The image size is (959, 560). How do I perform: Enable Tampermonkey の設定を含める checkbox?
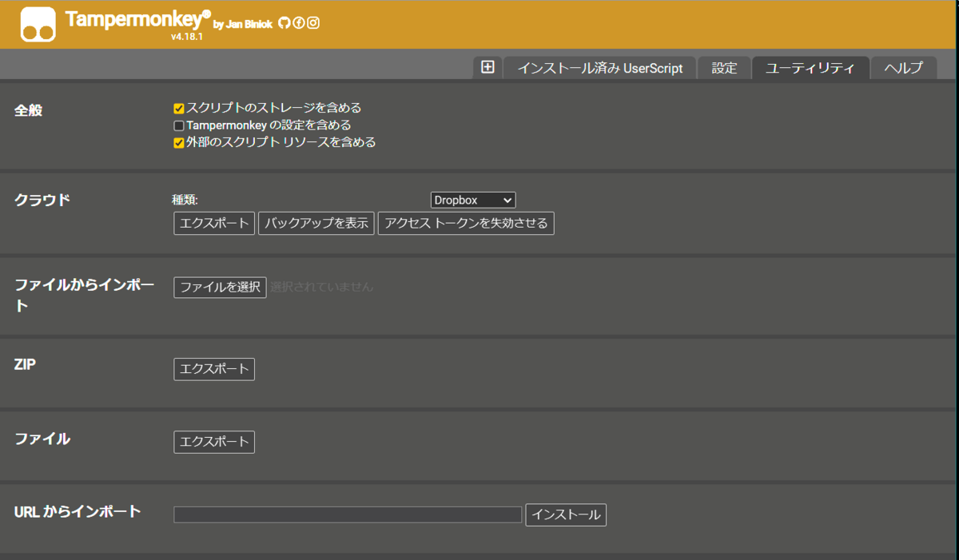(179, 125)
